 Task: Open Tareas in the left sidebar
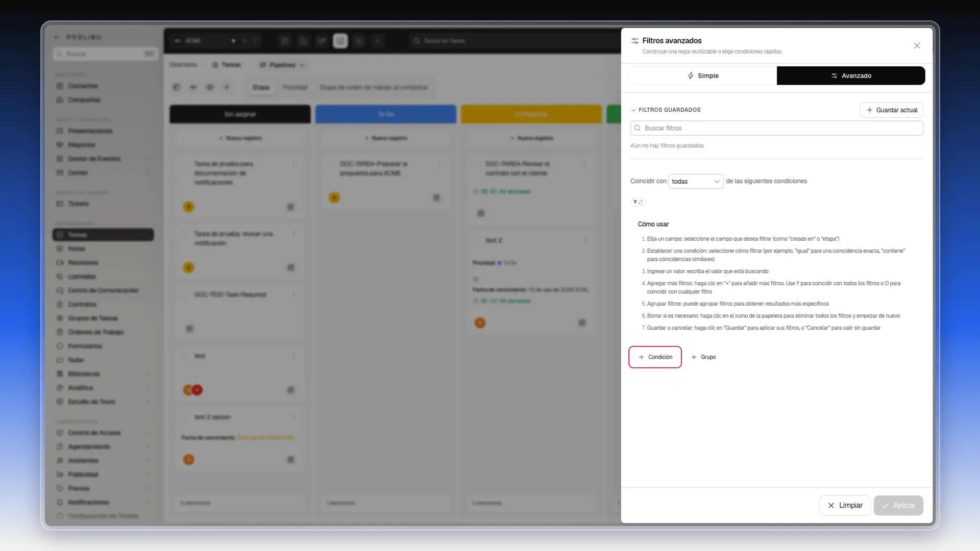pyautogui.click(x=103, y=235)
